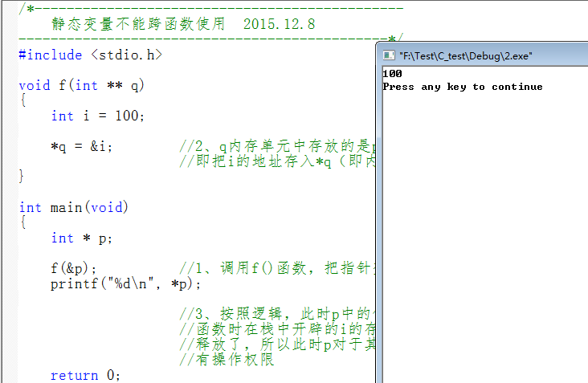Screen dimensions: 588x383
Task: Click the function declaration "void f(int ** q)"
Action: pyautogui.click(x=82, y=85)
